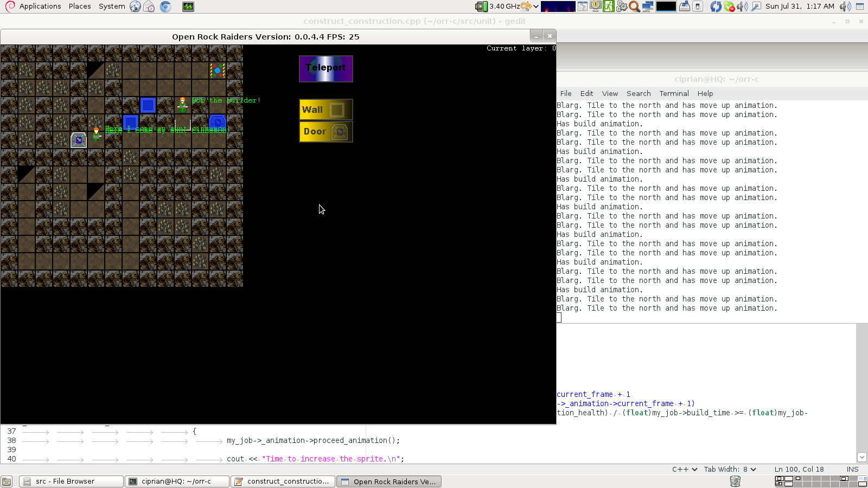
Task: Open the Help menu in terminal
Action: point(705,93)
